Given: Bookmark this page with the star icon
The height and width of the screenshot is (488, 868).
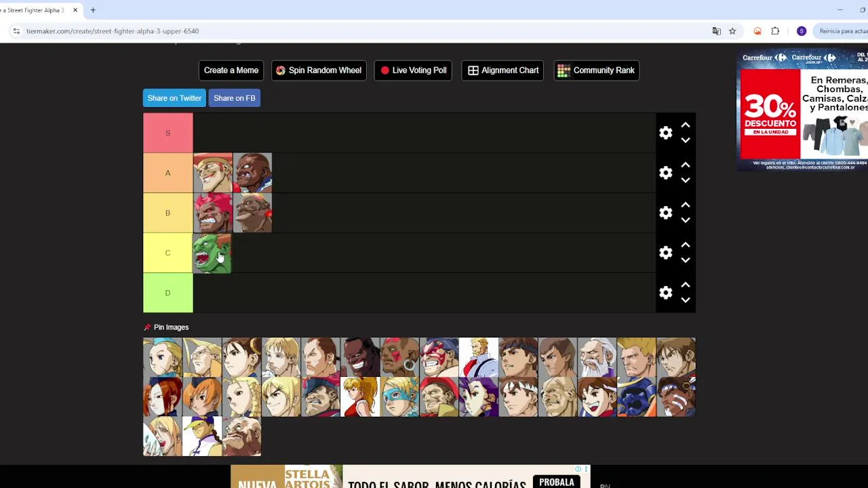Looking at the screenshot, I should (732, 31).
